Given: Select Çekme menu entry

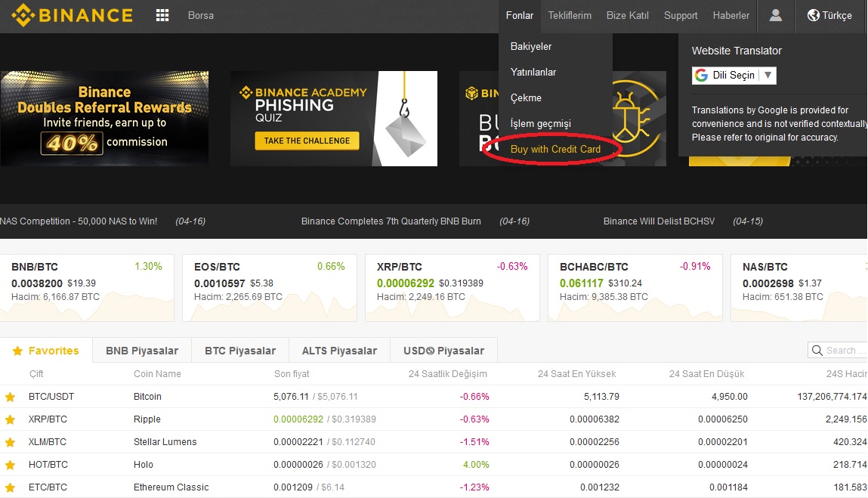Looking at the screenshot, I should coord(526,98).
